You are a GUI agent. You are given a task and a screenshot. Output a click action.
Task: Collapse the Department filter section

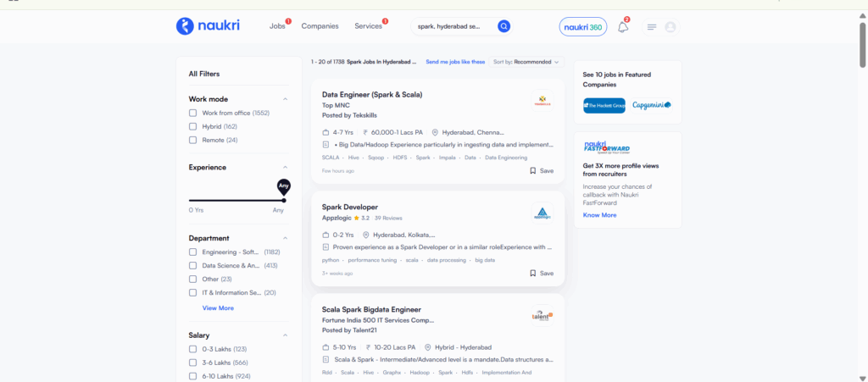(x=285, y=238)
